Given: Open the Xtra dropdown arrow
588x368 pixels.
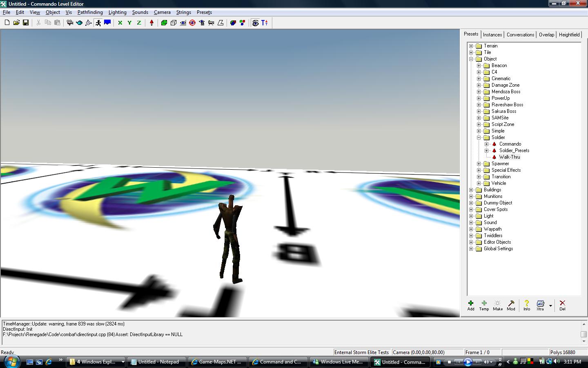Looking at the screenshot, I should click(550, 305).
